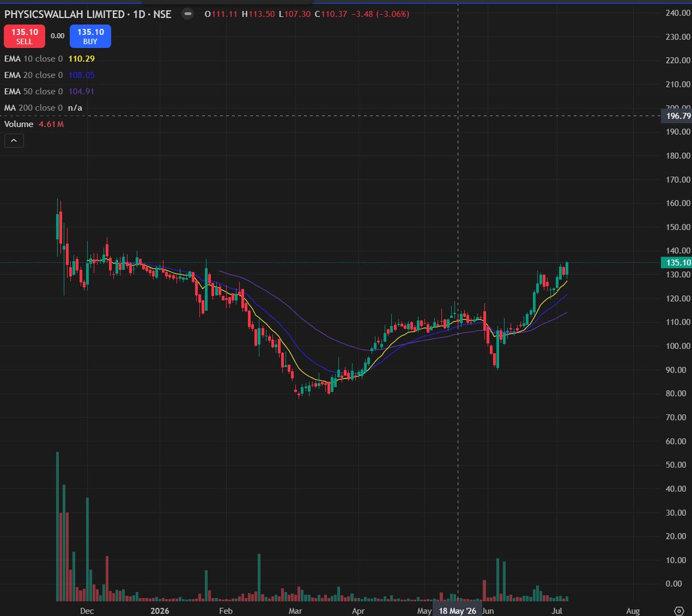The image size is (692, 616).
Task: Open chart settings gear icon at bottom right
Action: click(x=678, y=611)
